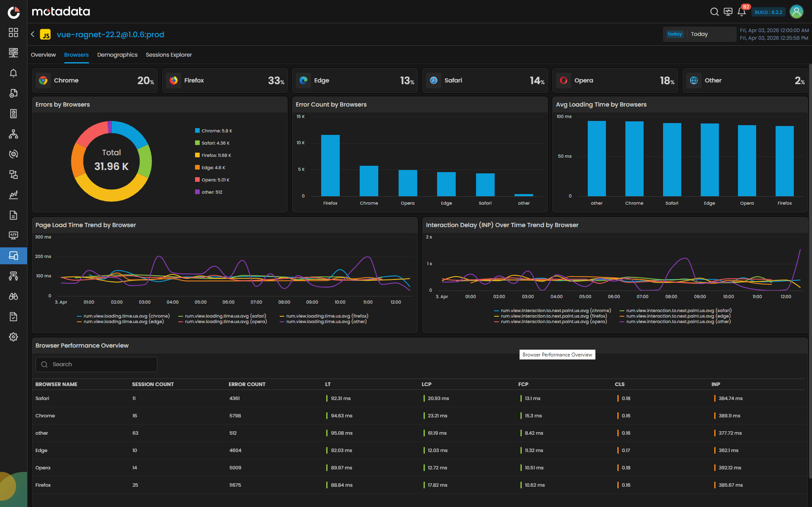
Task: Select the server monitoring icon in the sidebar
Action: click(x=14, y=53)
